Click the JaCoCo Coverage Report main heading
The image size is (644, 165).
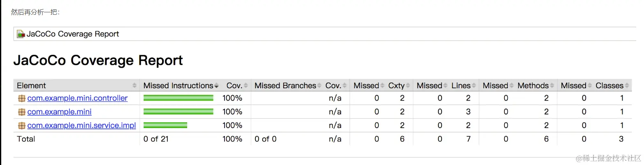(98, 60)
